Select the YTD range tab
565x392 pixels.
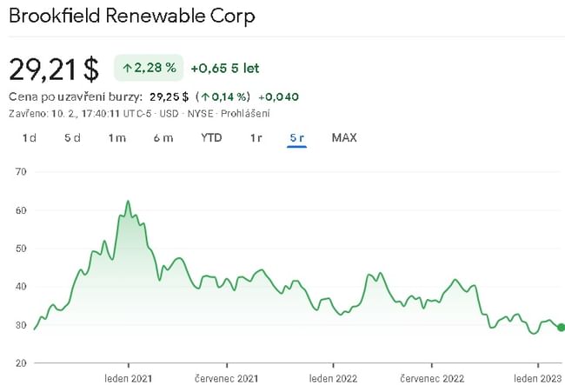pyautogui.click(x=211, y=137)
